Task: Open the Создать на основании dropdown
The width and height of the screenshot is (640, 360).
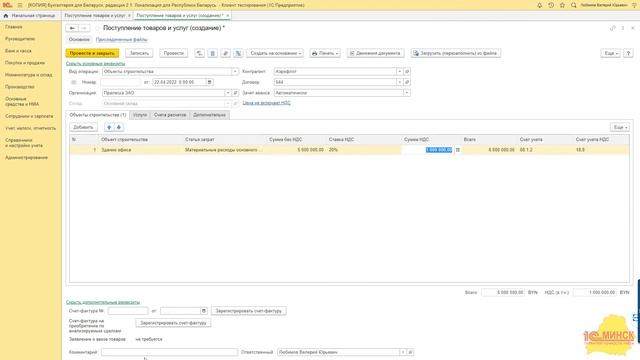Action: coord(276,53)
